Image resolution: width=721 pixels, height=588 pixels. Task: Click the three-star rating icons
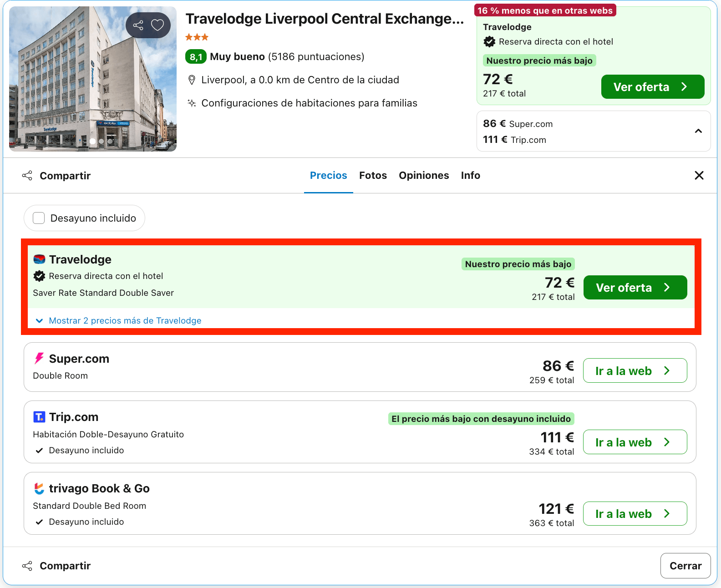pos(197,37)
